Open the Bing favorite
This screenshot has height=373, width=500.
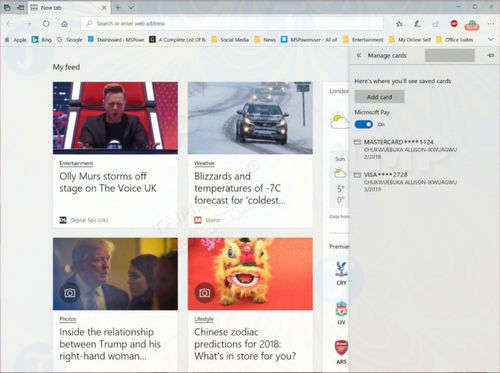[42, 40]
